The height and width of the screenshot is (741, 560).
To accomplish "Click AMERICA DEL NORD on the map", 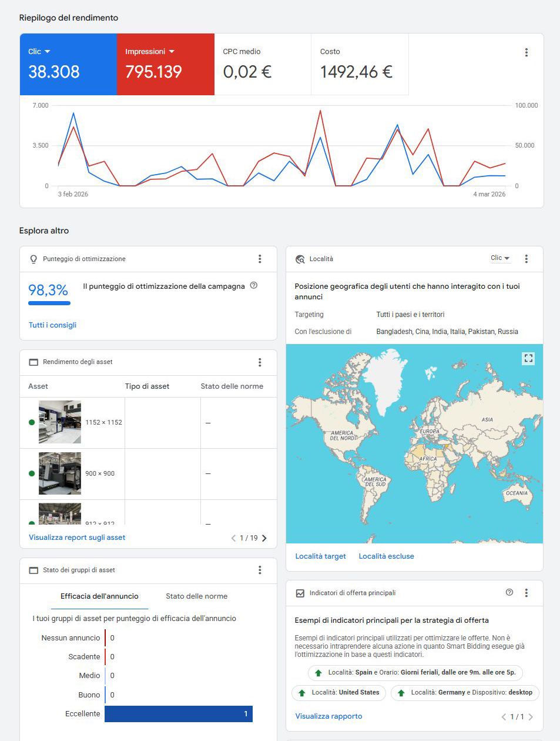I will click(342, 436).
